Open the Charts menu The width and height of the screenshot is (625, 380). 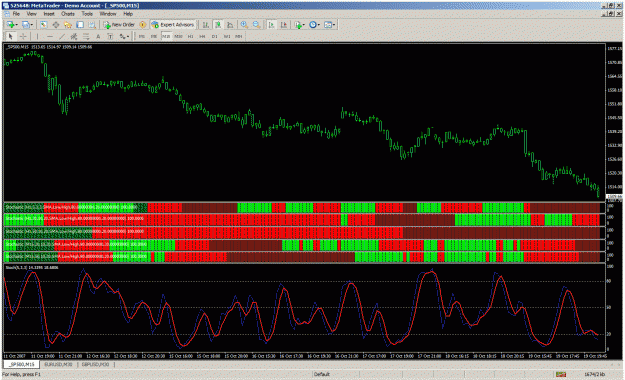[x=68, y=14]
